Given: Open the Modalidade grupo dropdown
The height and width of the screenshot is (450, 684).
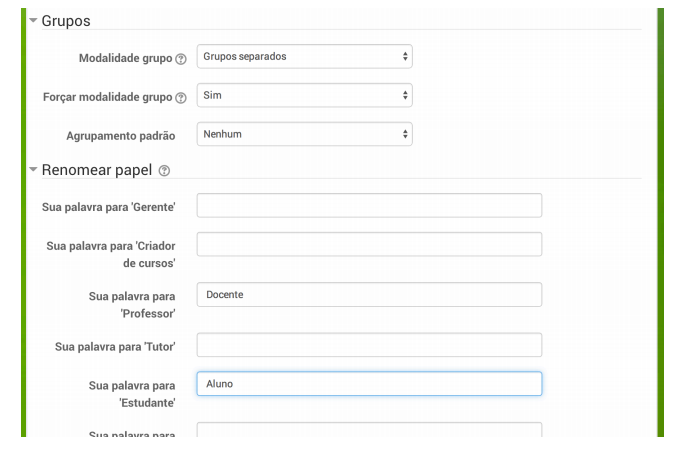Looking at the screenshot, I should click(304, 57).
